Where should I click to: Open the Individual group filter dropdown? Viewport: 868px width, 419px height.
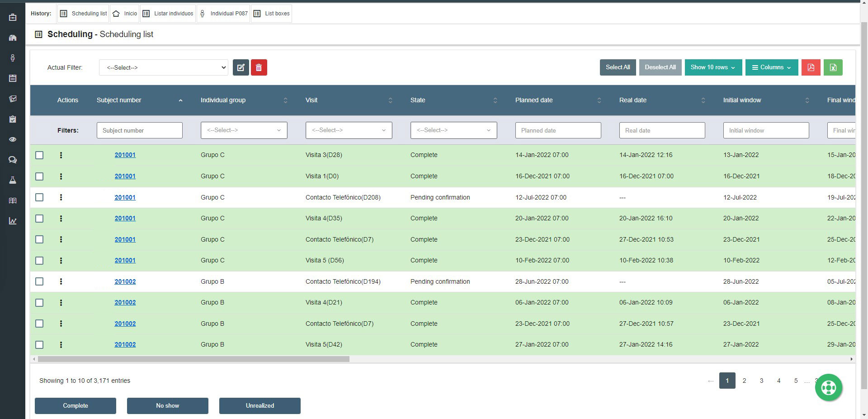(244, 130)
